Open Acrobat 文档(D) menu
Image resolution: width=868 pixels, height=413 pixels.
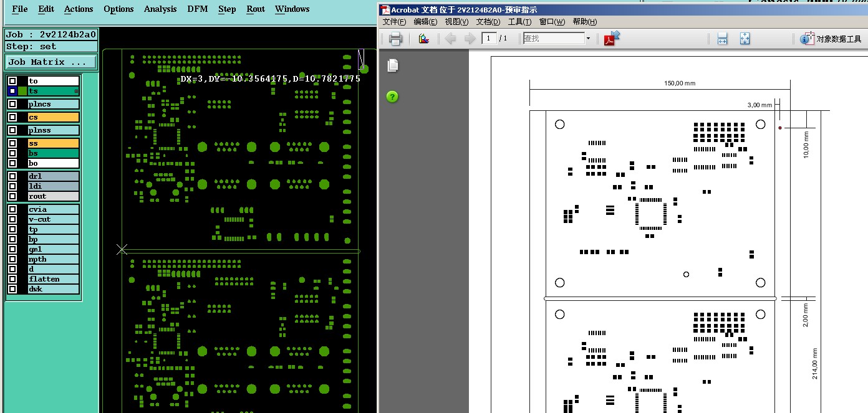pos(488,22)
